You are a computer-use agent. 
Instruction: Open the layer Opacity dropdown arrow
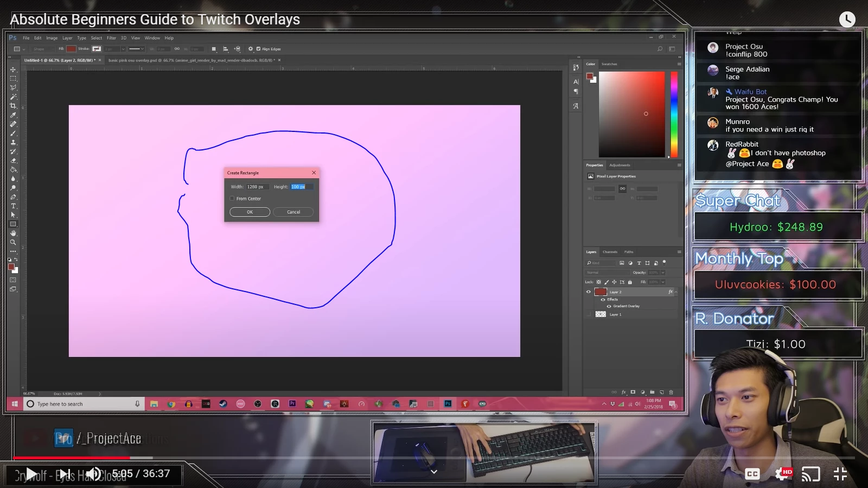662,272
